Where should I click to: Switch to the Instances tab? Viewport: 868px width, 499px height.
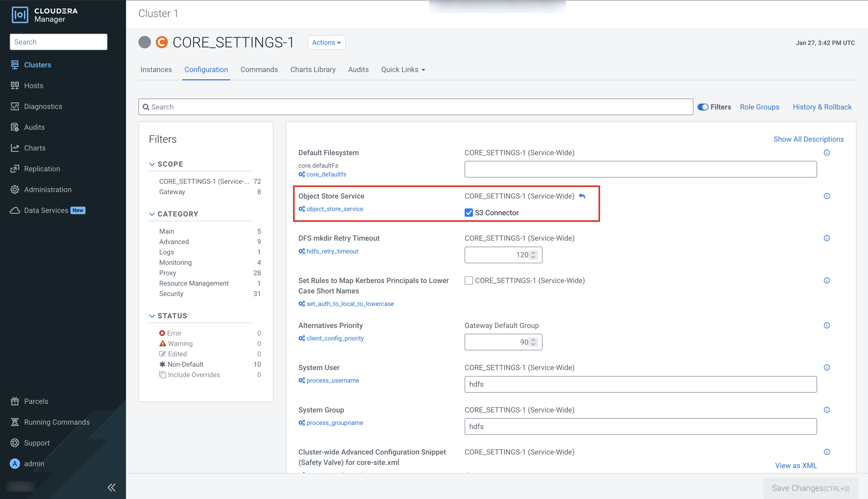(156, 69)
